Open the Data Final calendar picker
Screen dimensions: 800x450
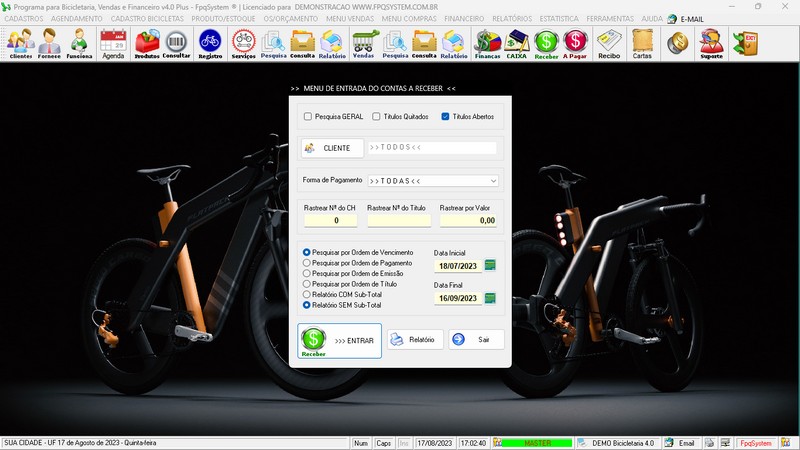tap(490, 298)
